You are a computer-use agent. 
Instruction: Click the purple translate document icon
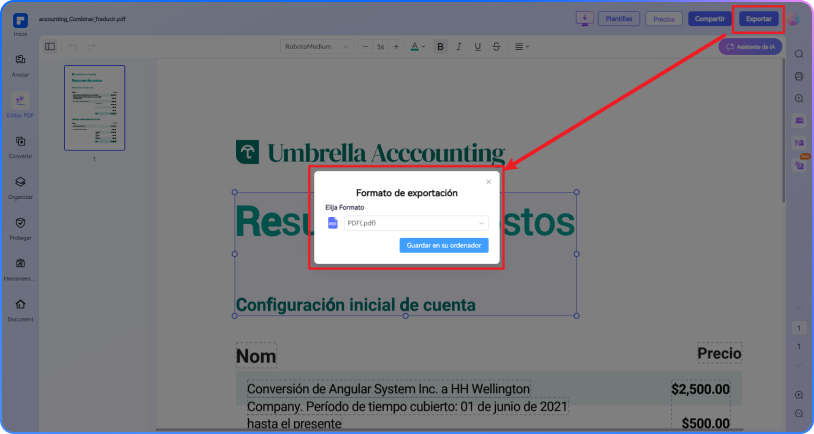click(x=799, y=142)
